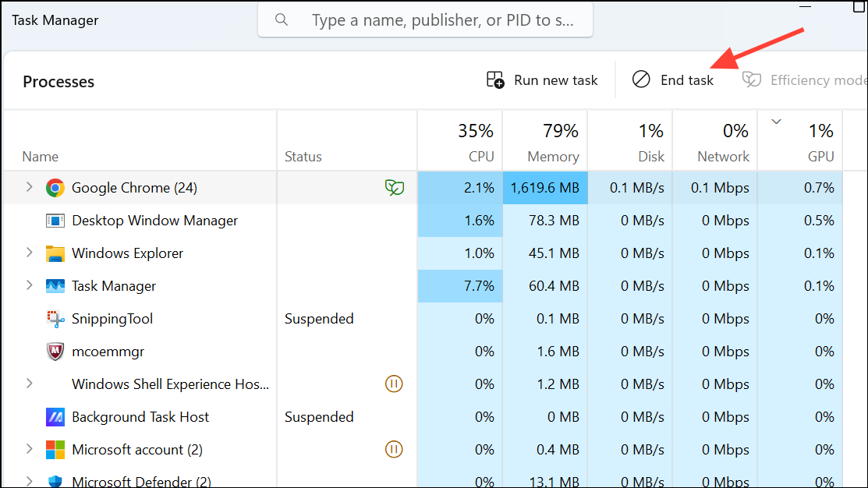868x488 pixels.
Task: Click the Task Manager window title
Action: (55, 20)
